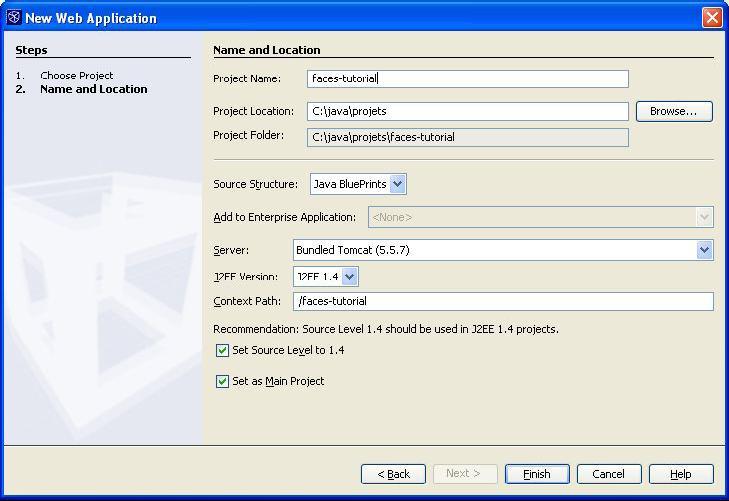Uncheck Set as Main Project
Screen dimensions: 729x501
click(223, 382)
